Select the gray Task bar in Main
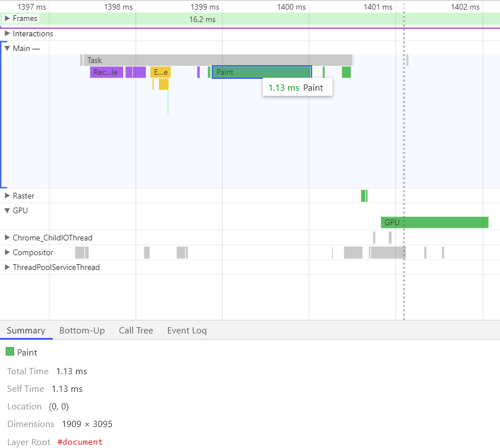The image size is (500, 448). [x=218, y=60]
